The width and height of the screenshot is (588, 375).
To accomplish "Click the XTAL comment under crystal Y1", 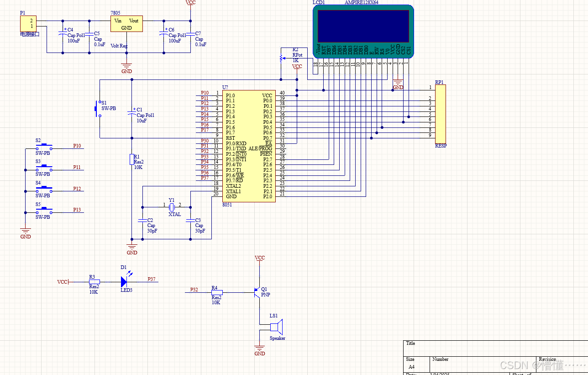I will point(174,214).
